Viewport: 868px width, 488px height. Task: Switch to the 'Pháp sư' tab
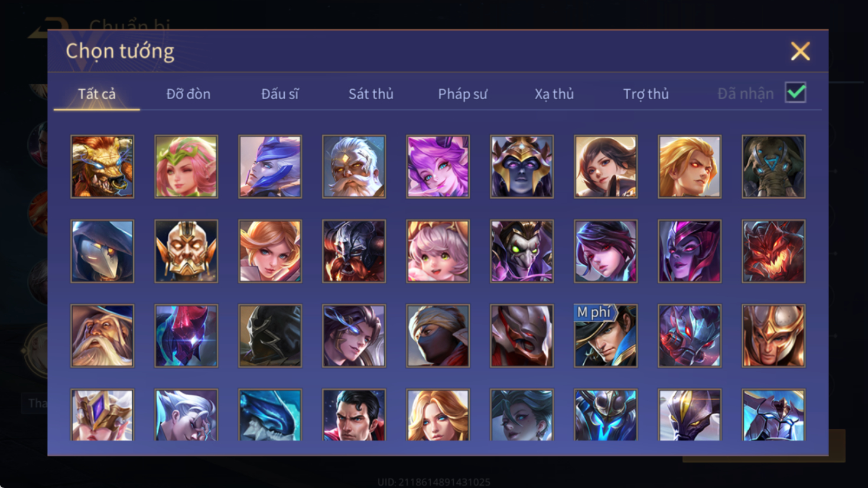[462, 94]
